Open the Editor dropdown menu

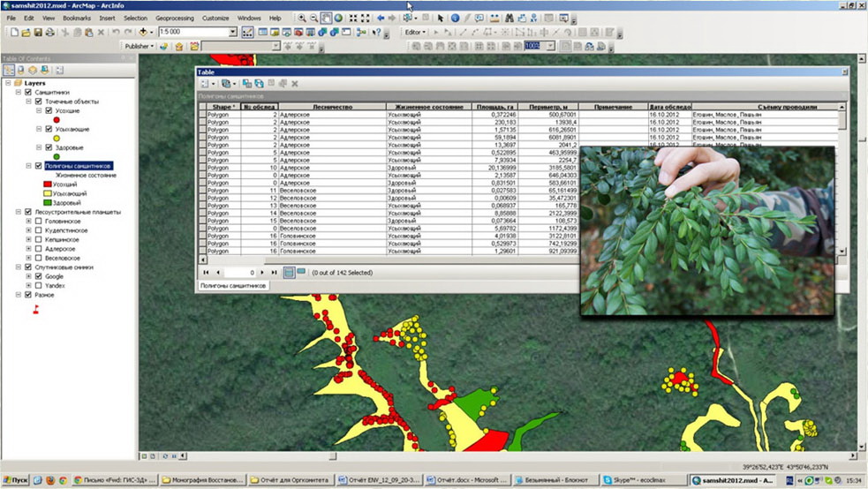pyautogui.click(x=415, y=32)
